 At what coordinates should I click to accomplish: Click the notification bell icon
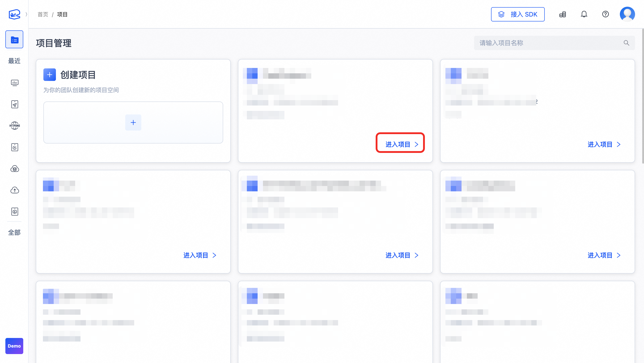coord(584,14)
